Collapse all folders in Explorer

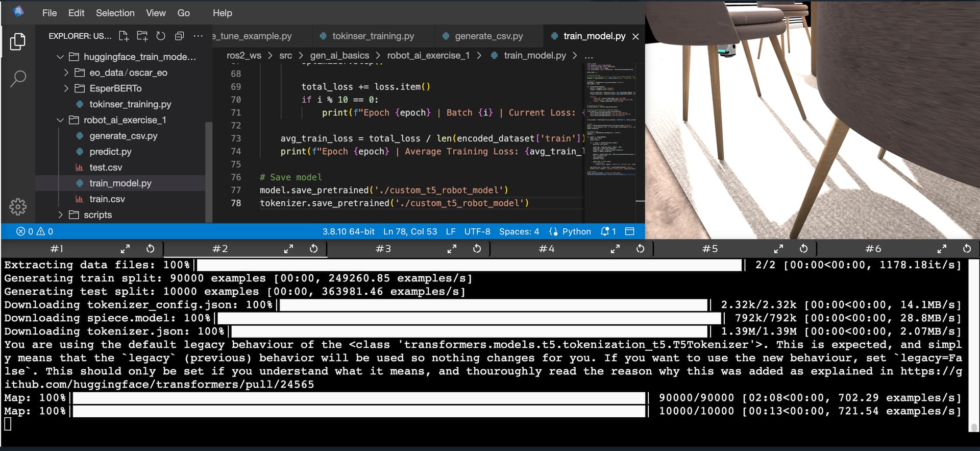179,36
